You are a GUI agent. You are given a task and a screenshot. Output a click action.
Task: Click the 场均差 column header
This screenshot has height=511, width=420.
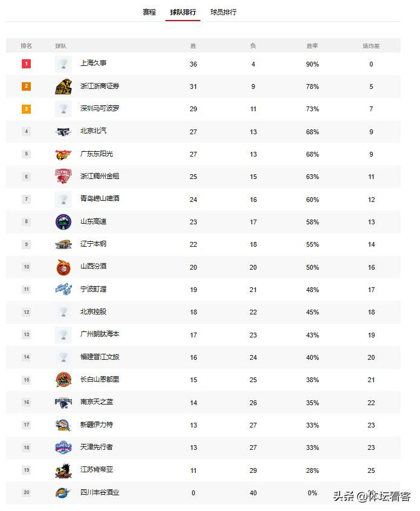tap(371, 46)
